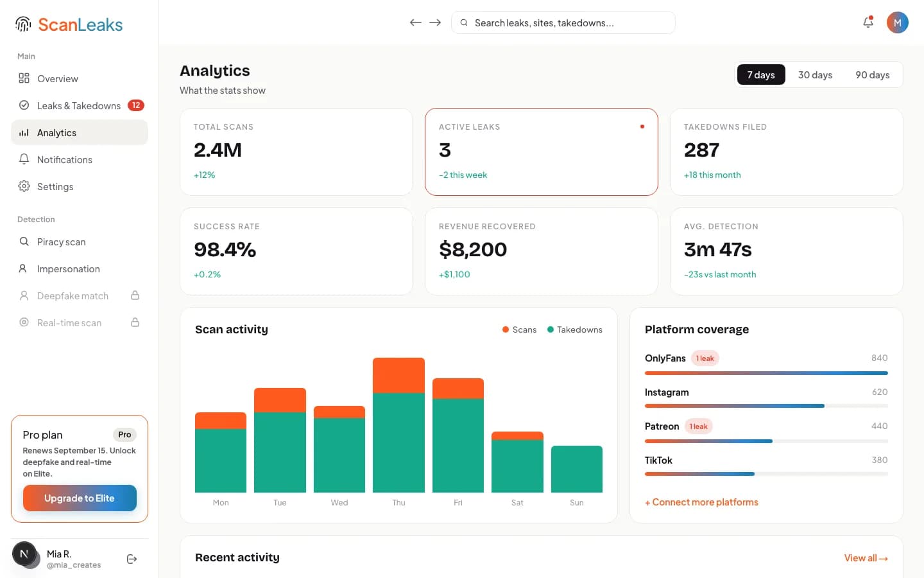The width and height of the screenshot is (924, 578).
Task: Toggle the Scans legend item
Action: coord(519,329)
